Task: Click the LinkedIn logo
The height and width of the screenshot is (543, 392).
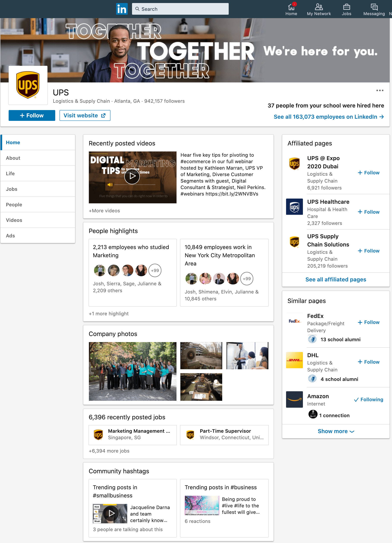Action: (x=122, y=9)
